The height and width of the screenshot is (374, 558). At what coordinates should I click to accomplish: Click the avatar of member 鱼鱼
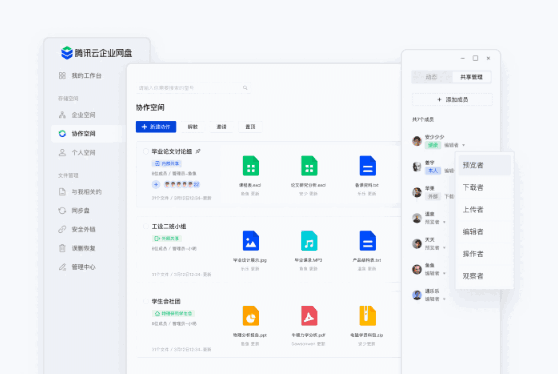pyautogui.click(x=417, y=269)
